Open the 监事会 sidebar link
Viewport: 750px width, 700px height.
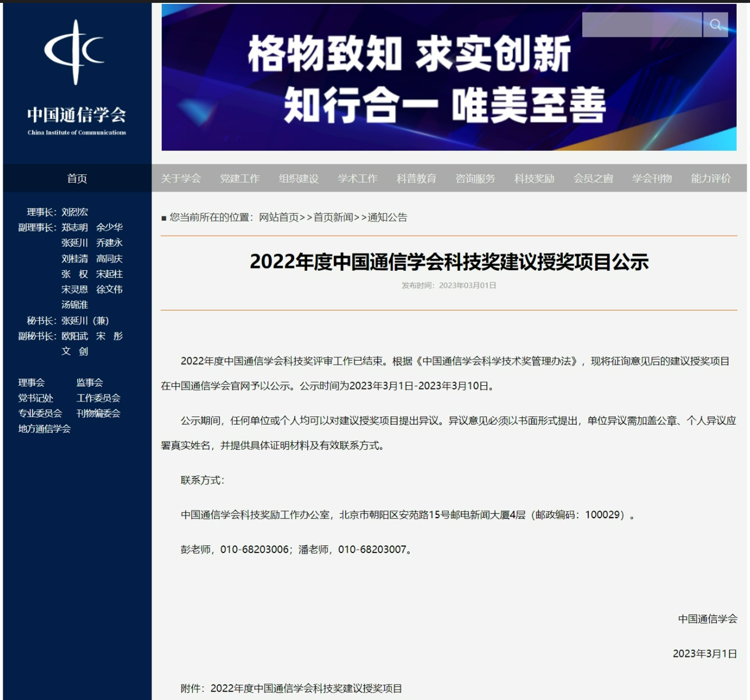click(90, 382)
